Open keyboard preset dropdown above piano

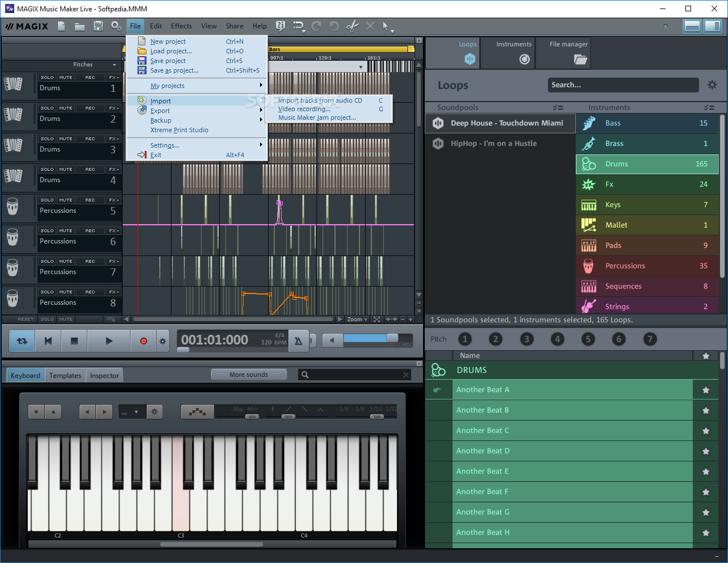point(131,412)
